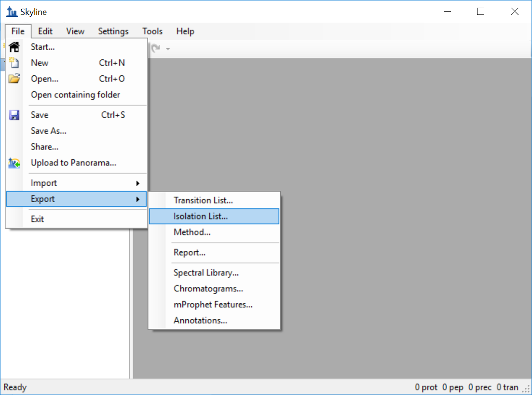Click the Upload to Panorama icon
Image resolution: width=532 pixels, height=395 pixels.
pos(14,163)
